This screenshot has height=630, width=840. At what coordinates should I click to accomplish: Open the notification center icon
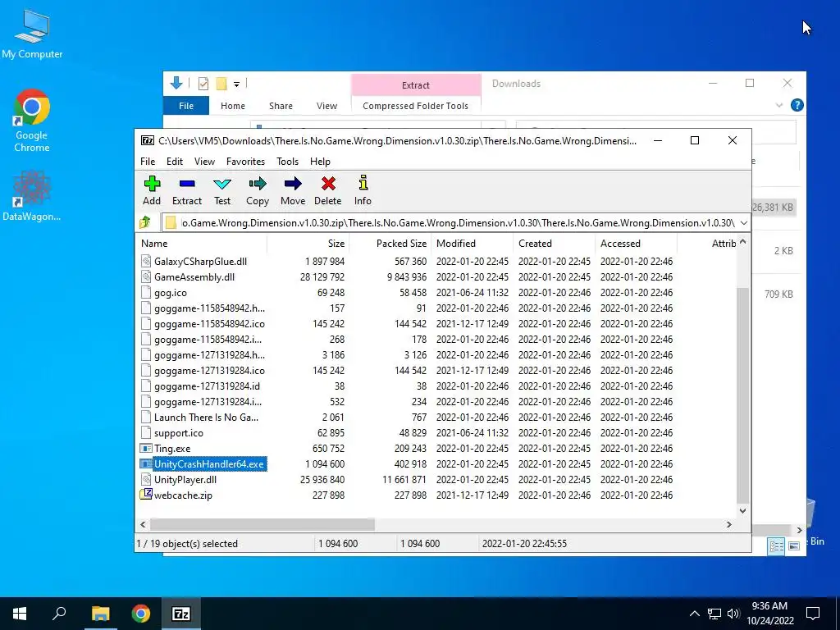point(813,614)
